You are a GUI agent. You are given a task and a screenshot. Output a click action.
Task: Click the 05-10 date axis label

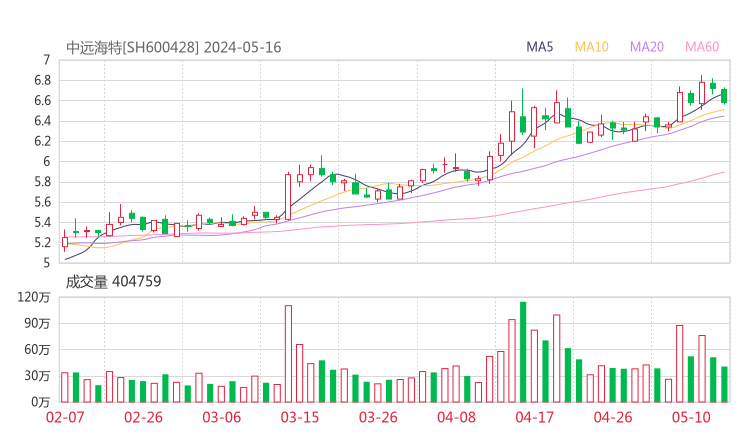click(x=691, y=417)
